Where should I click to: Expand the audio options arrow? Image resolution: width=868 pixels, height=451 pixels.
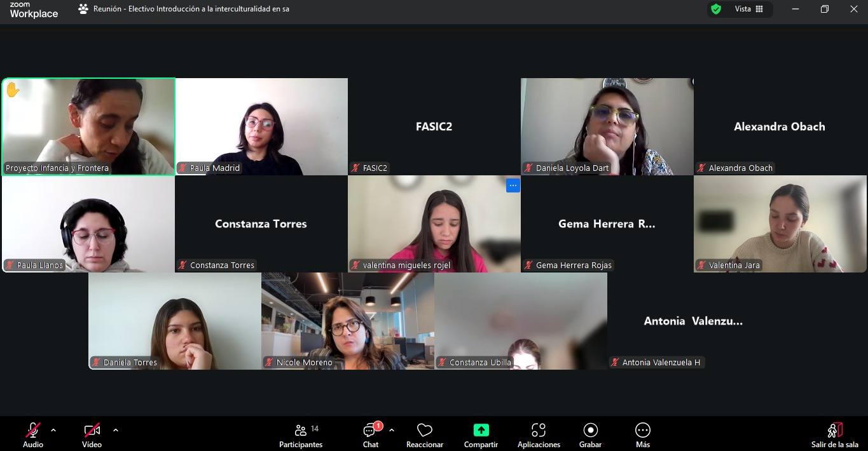pyautogui.click(x=53, y=430)
